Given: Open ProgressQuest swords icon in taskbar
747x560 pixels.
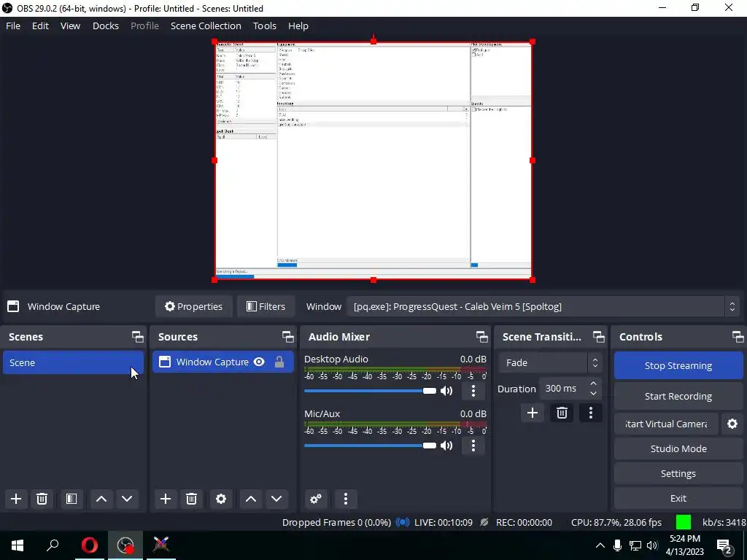Looking at the screenshot, I should (x=161, y=545).
